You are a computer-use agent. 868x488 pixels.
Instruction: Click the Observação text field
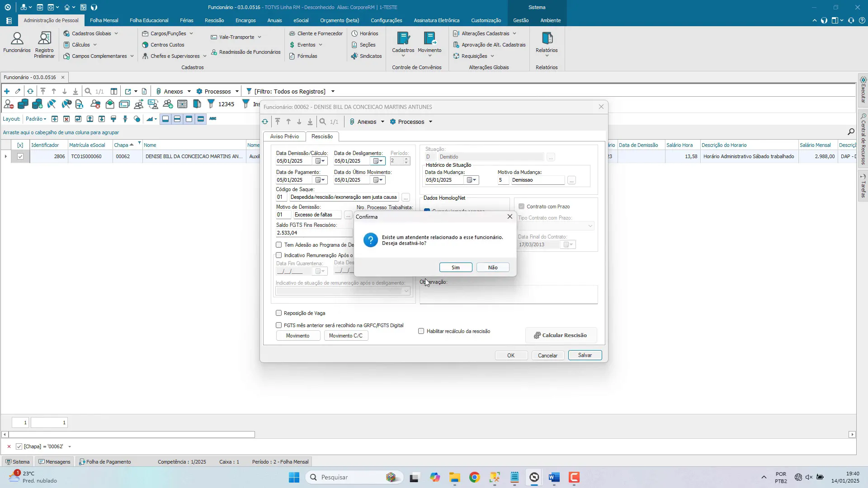(509, 295)
